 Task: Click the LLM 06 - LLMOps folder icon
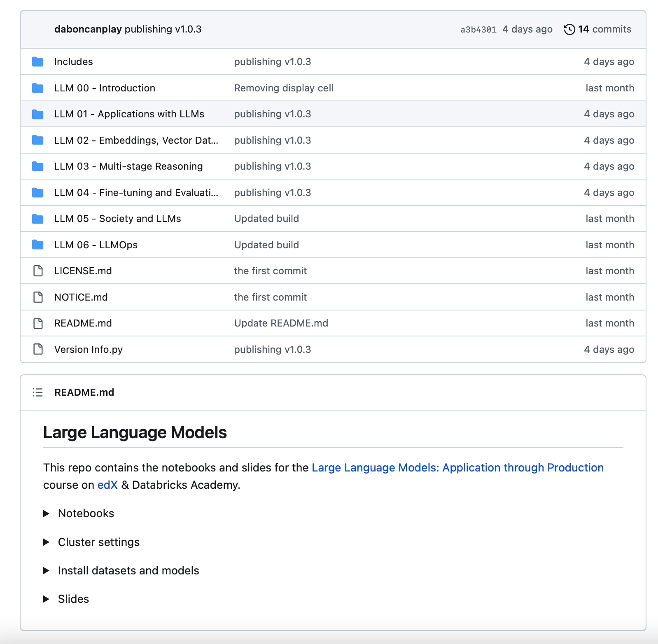pyautogui.click(x=38, y=245)
